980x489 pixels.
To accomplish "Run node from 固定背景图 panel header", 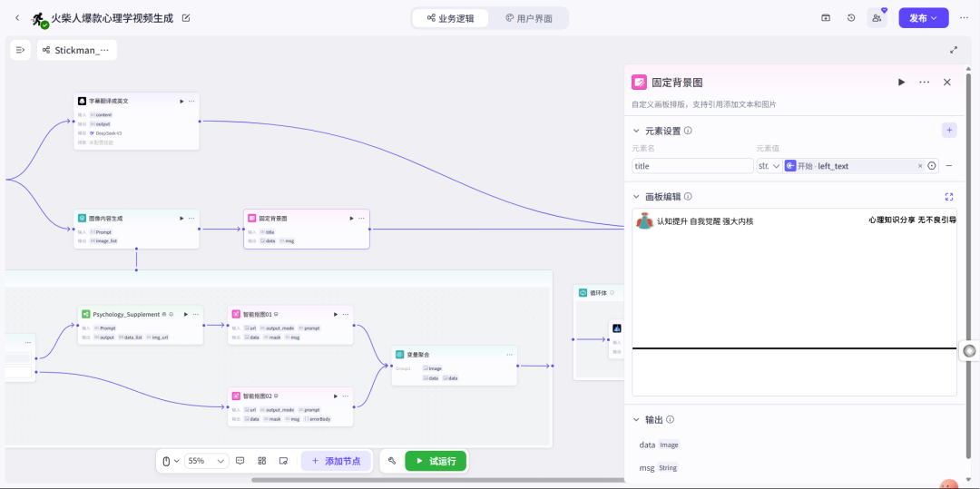I will [x=901, y=82].
